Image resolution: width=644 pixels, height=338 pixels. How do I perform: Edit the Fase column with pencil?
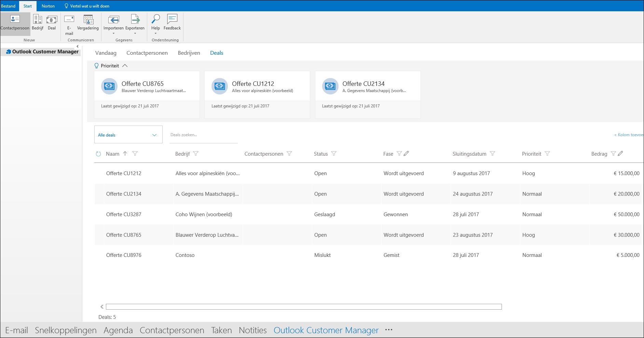point(406,154)
